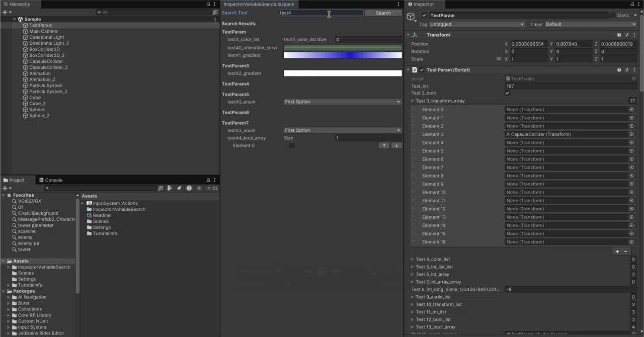Open Static flags dropdown arrow
The width and height of the screenshot is (644, 337).
635,16
